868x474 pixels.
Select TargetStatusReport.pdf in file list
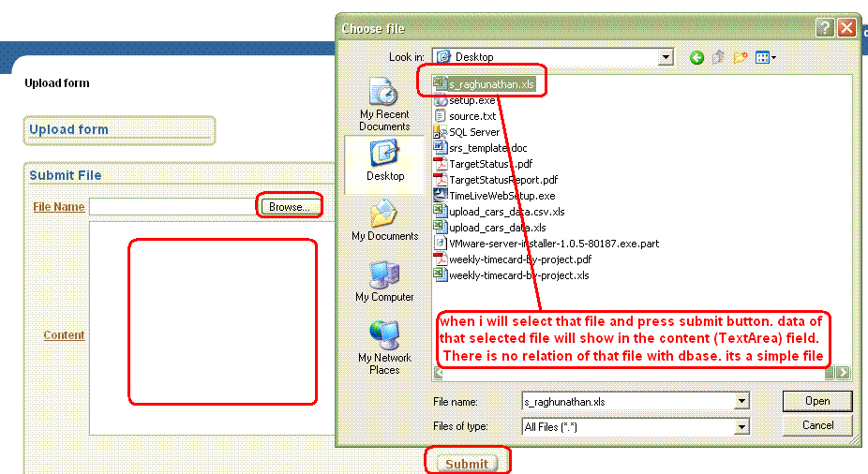pyautogui.click(x=502, y=180)
